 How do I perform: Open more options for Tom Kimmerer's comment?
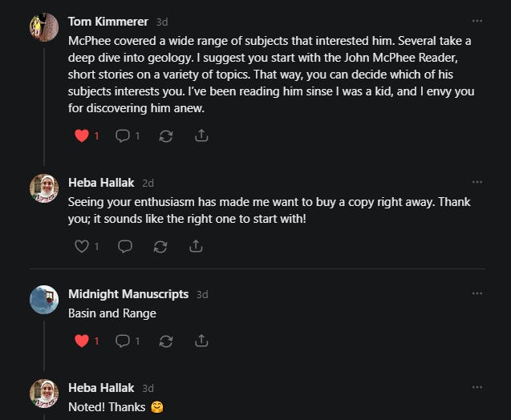tap(477, 21)
